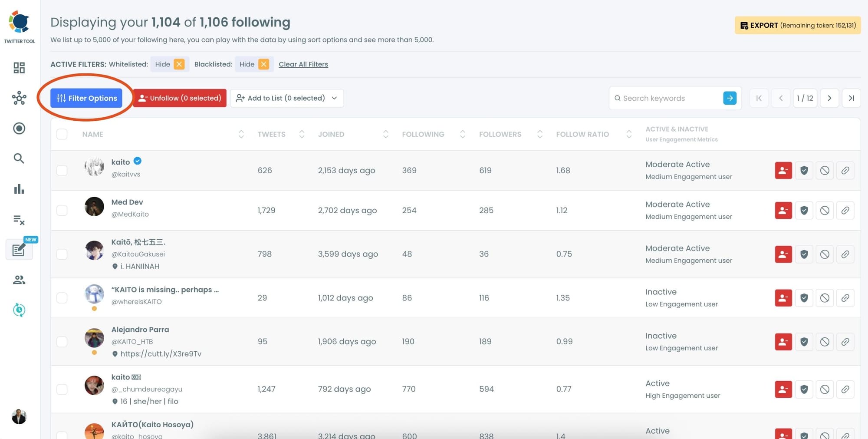Select the checkbox for @whereisKAITO row
This screenshot has width=868, height=439.
(62, 298)
